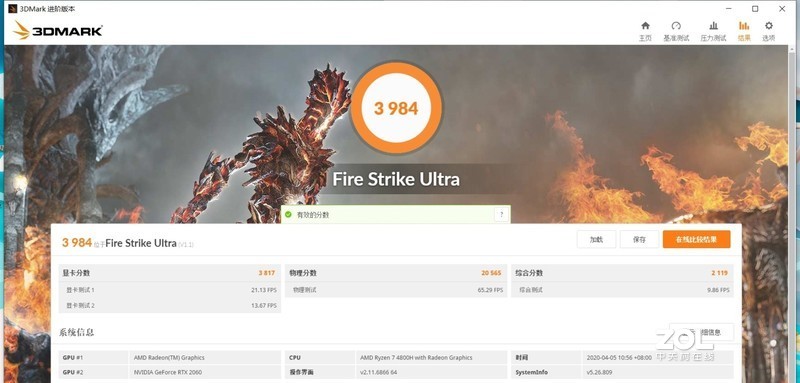Click the 物理分数 20 565 row

point(396,273)
